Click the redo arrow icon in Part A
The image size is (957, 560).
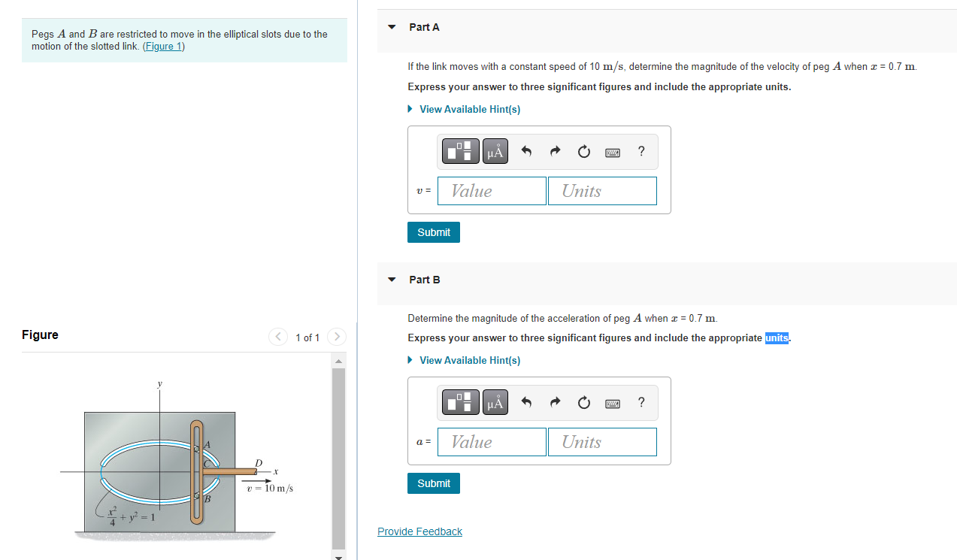point(554,150)
